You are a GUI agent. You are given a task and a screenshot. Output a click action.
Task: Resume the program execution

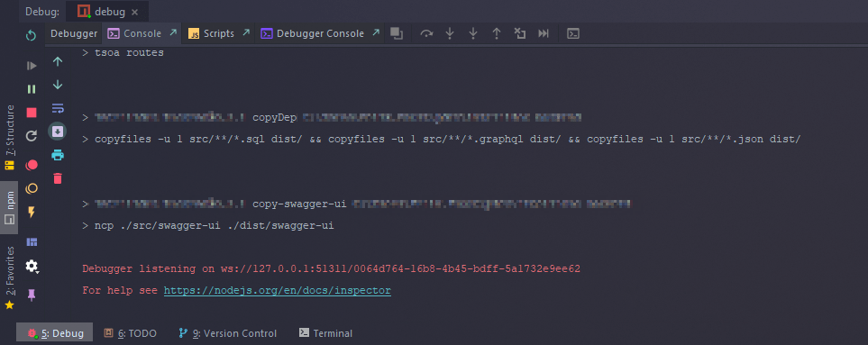(x=32, y=66)
